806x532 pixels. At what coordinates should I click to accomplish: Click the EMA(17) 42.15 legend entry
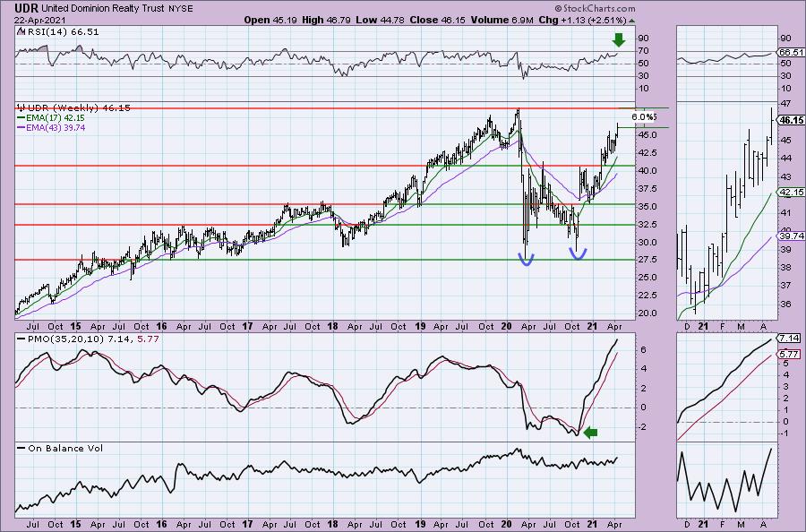point(55,117)
